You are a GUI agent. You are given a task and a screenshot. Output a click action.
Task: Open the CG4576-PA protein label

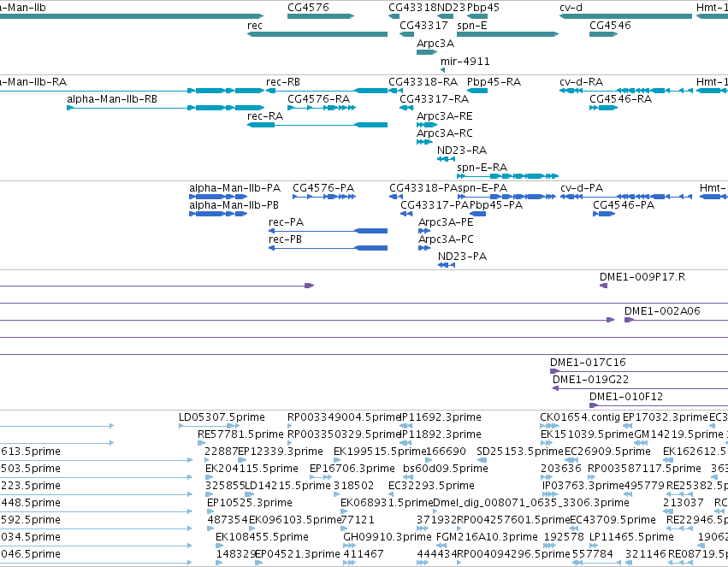[323, 188]
